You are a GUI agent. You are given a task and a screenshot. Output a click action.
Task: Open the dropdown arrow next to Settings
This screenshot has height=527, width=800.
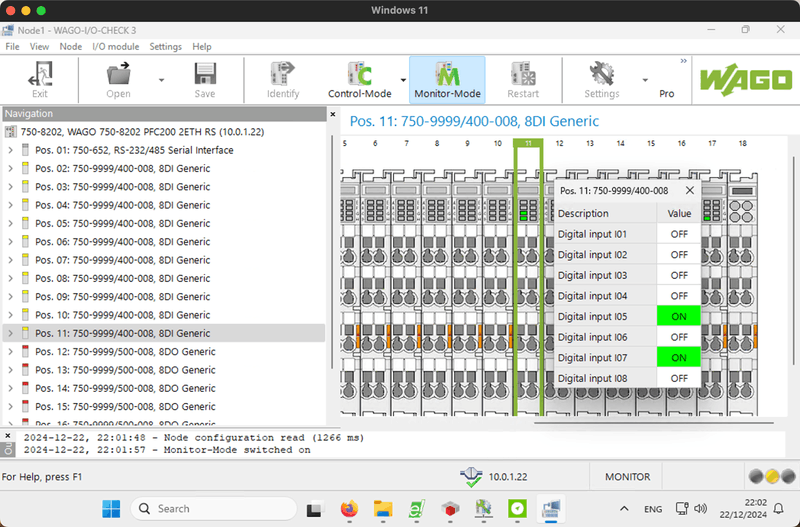[x=645, y=80]
